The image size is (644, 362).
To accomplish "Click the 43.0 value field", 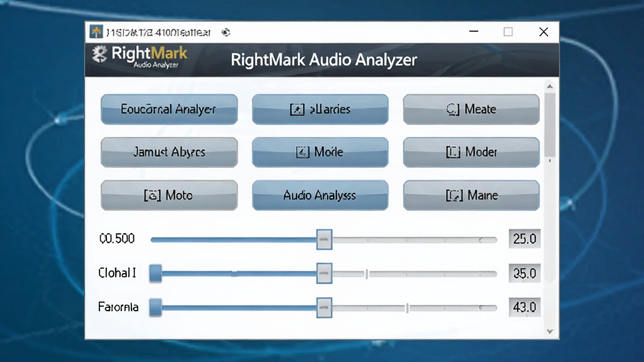I will pyautogui.click(x=525, y=307).
